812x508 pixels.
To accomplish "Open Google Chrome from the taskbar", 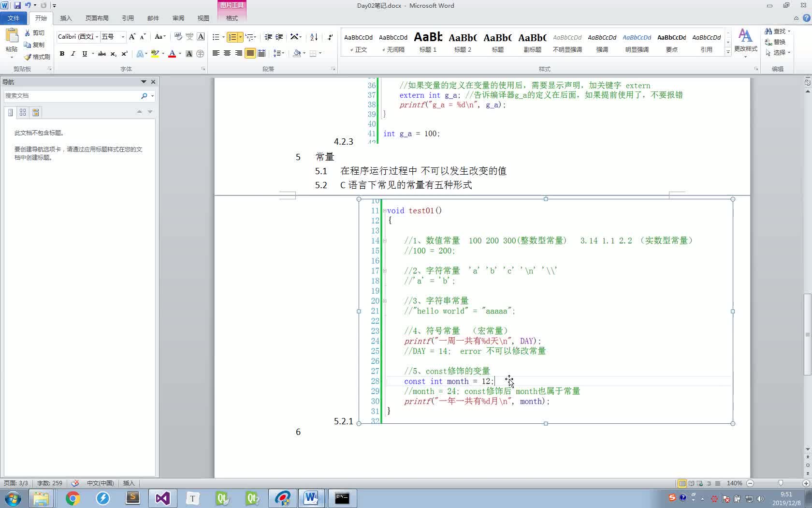I will [72, 498].
